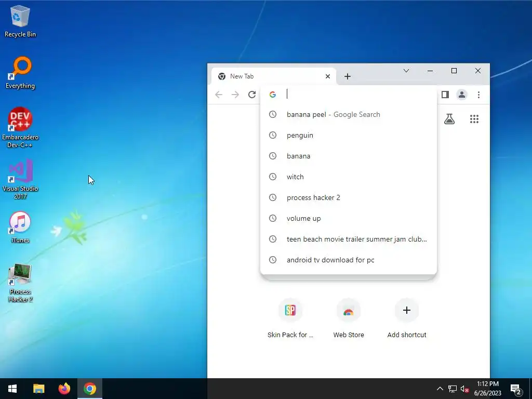Minimize the Chrome window

click(x=430, y=71)
